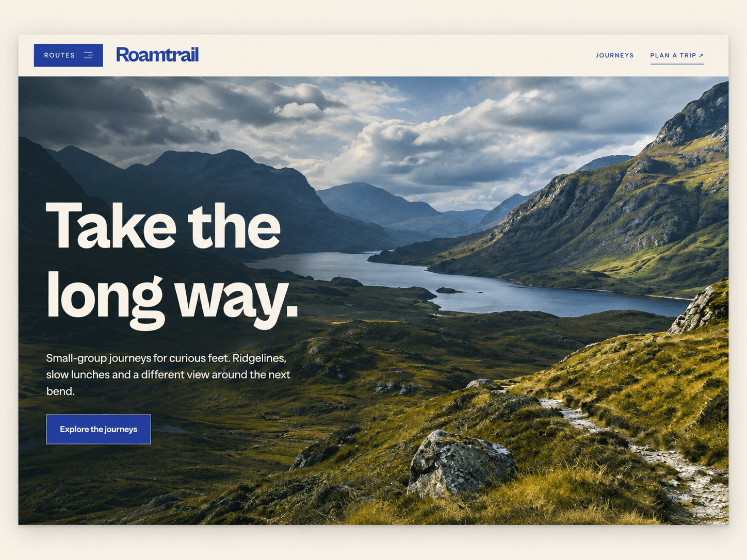Go to the Roamtrail home logo
The image size is (747, 560).
[157, 55]
